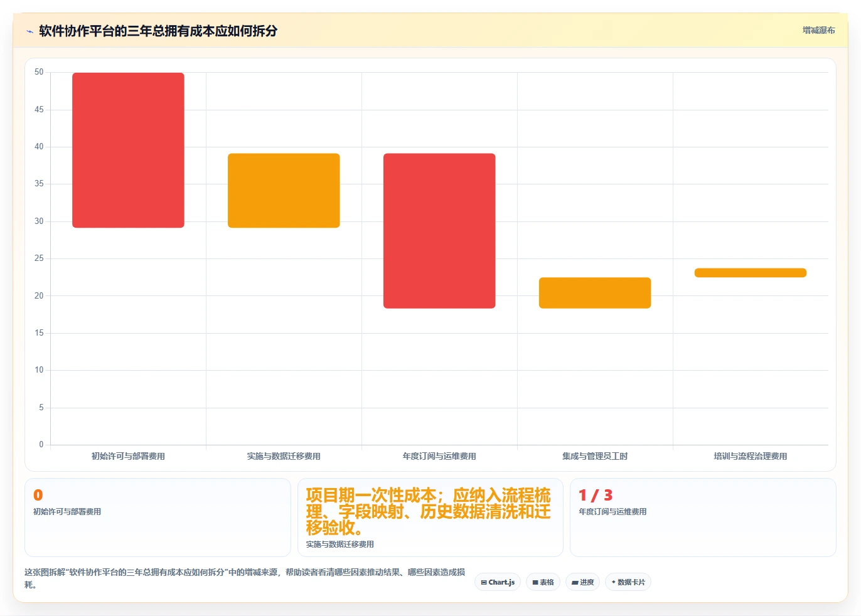Click the Chart.js tag chip
Viewport: 861px width, 616px height.
pyautogui.click(x=498, y=582)
